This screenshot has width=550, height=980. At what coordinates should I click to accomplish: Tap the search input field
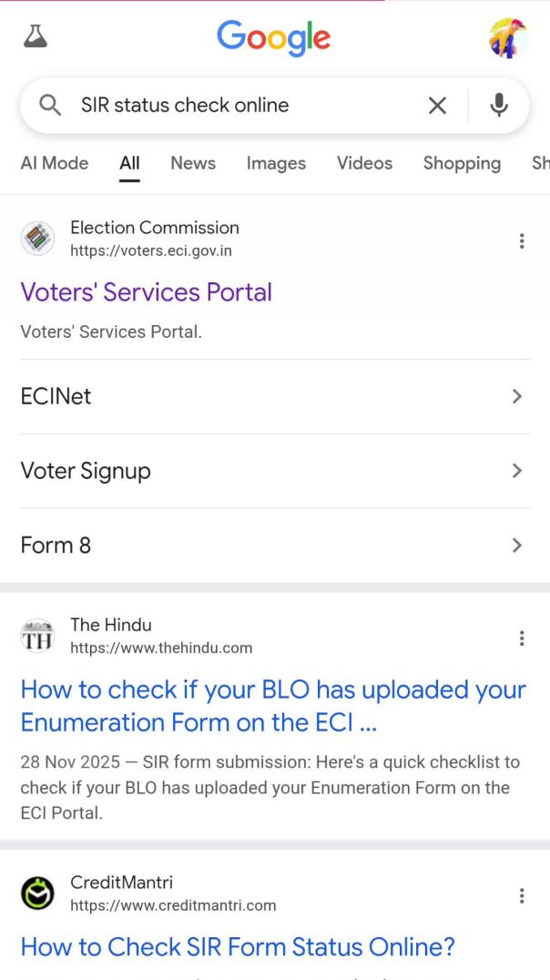(x=228, y=105)
